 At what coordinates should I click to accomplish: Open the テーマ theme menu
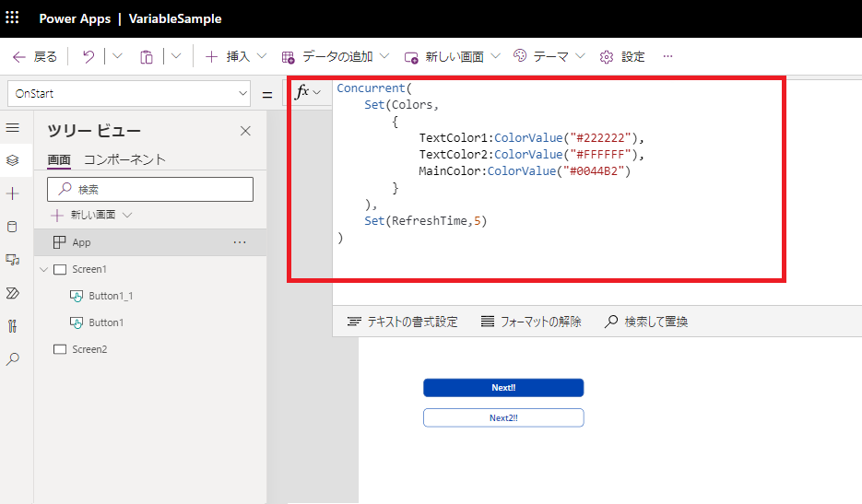pos(549,56)
